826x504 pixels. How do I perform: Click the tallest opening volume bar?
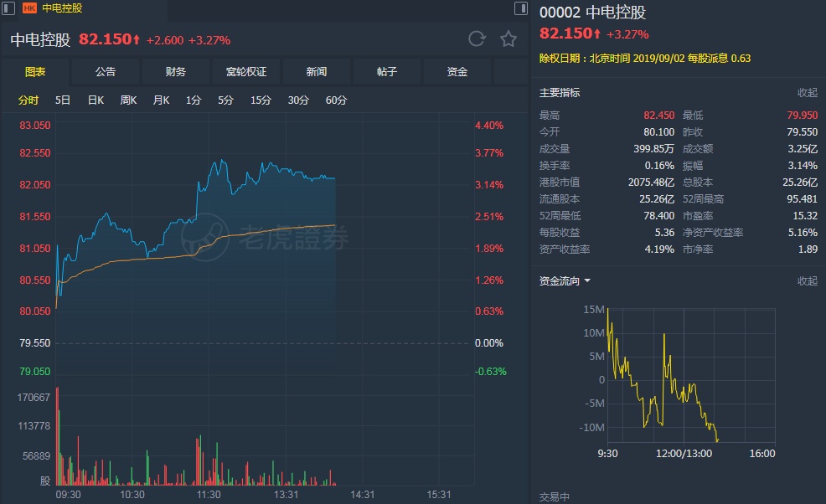point(57,435)
